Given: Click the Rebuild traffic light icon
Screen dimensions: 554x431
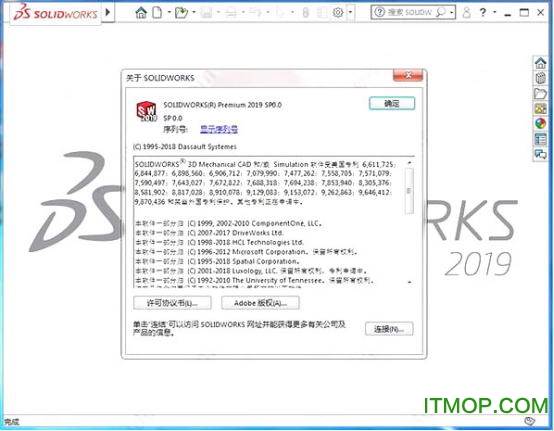Looking at the screenshot, I should coord(306,13).
